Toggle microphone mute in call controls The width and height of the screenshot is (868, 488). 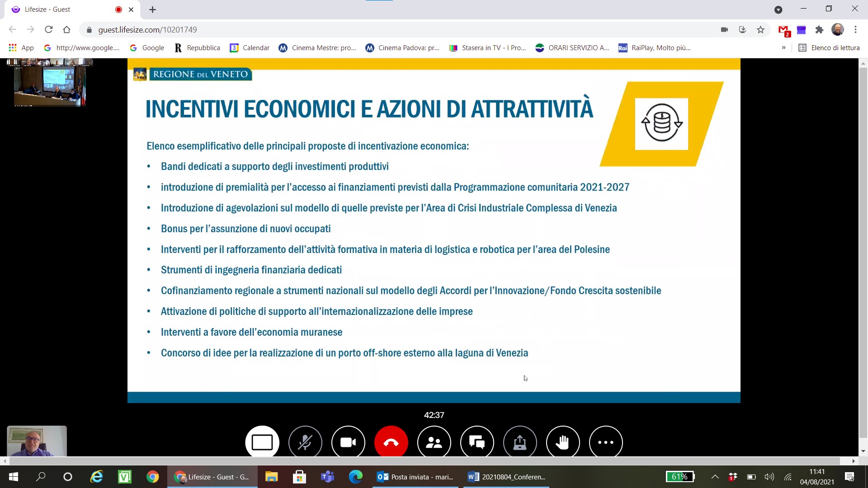(305, 442)
